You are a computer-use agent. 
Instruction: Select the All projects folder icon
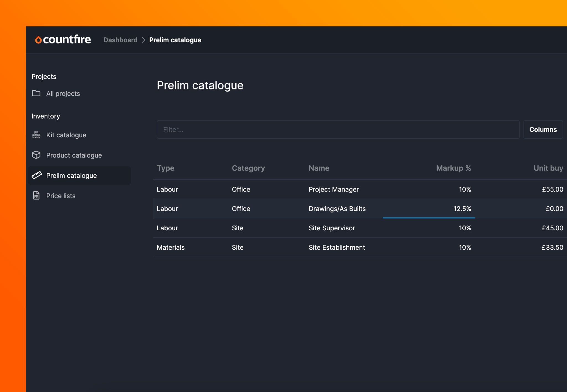click(x=36, y=94)
